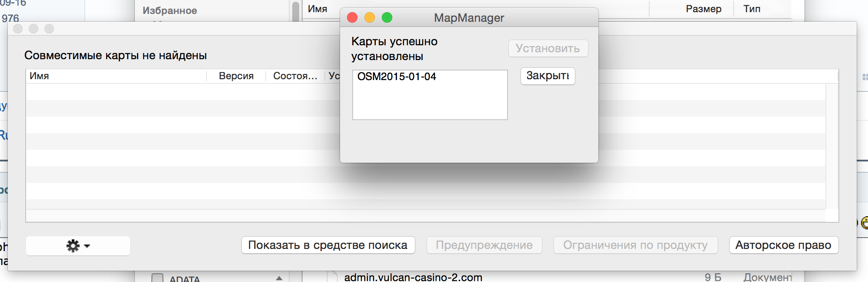Image resolution: width=868 pixels, height=282 pixels.
Task: Click the Установить button in MapManager dialog
Action: (x=548, y=48)
